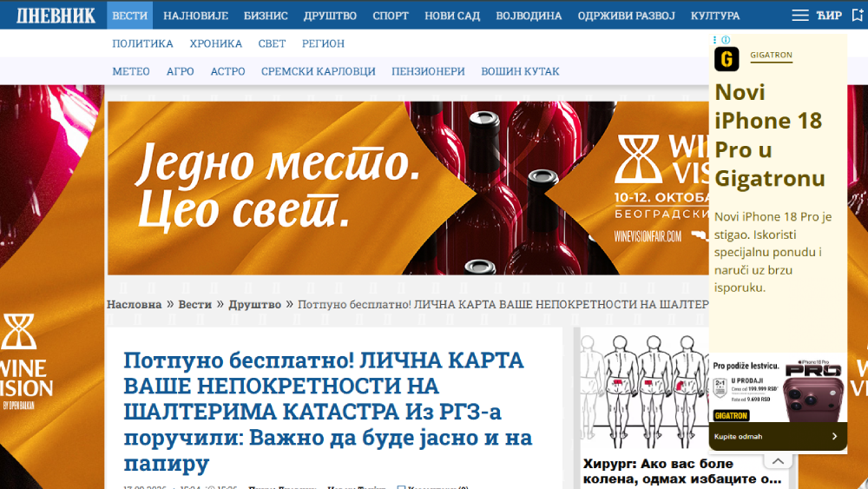
Task: Collapse the ad with the up chevron
Action: point(778,461)
